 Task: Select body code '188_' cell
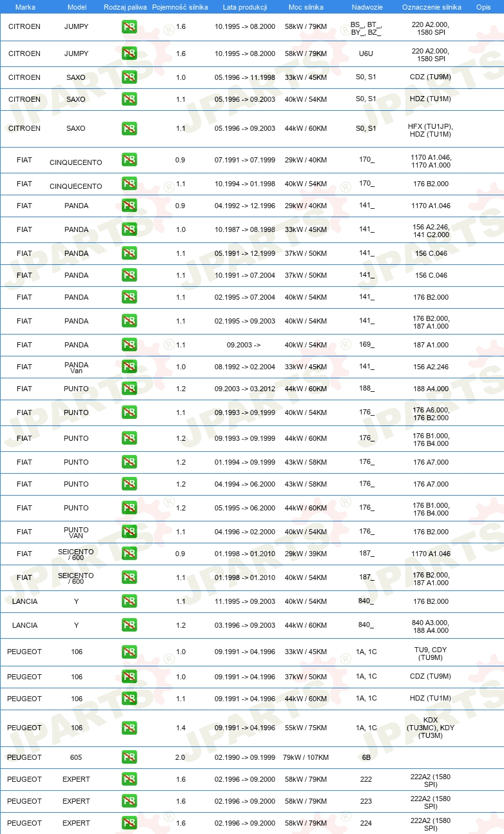367,389
